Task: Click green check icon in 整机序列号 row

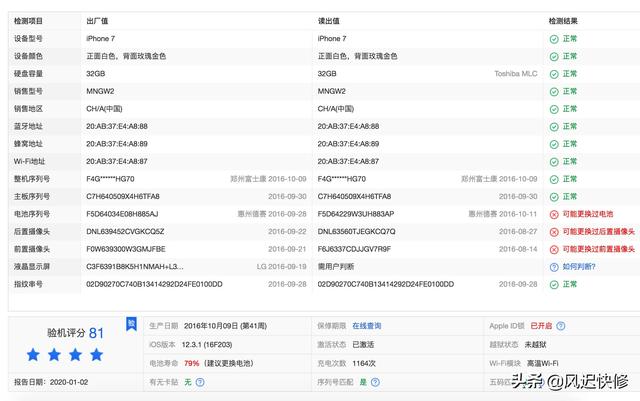Action: pyautogui.click(x=554, y=180)
